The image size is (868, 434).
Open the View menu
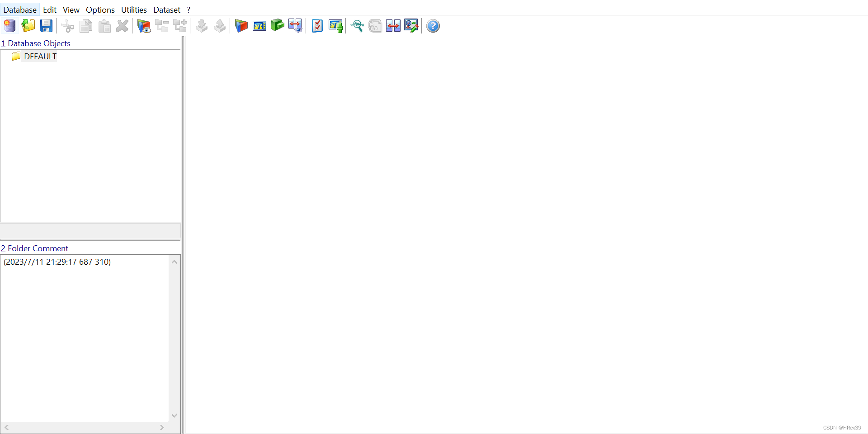pos(71,10)
